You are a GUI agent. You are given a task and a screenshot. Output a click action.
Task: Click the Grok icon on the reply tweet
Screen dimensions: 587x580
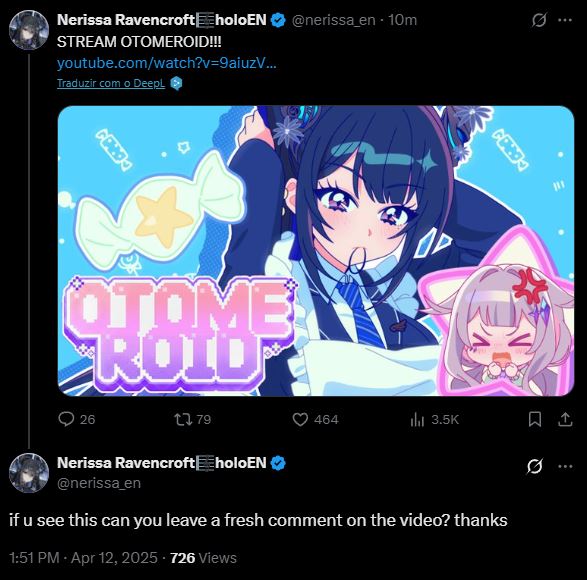click(534, 467)
